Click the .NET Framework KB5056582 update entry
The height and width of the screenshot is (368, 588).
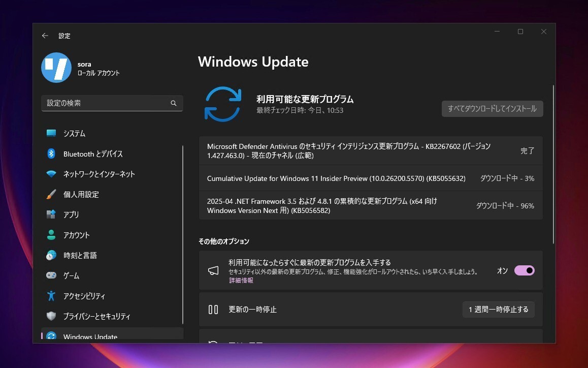click(371, 205)
